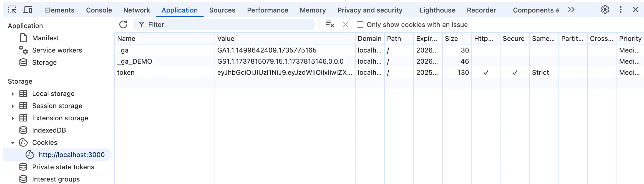The height and width of the screenshot is (184, 644).
Task: Delete selected cookie X icon
Action: (346, 24)
